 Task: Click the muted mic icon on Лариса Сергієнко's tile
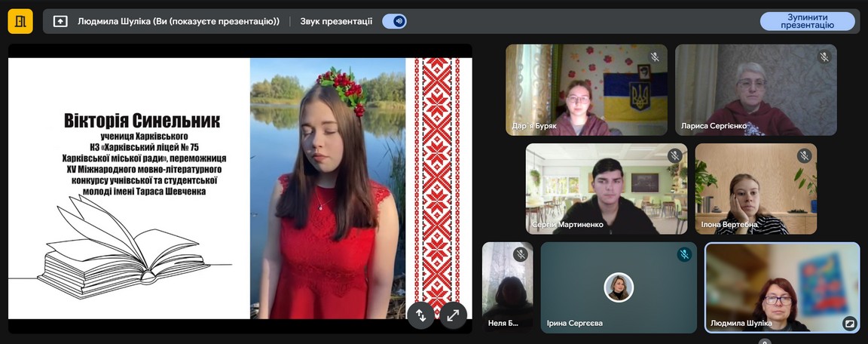pyautogui.click(x=824, y=57)
